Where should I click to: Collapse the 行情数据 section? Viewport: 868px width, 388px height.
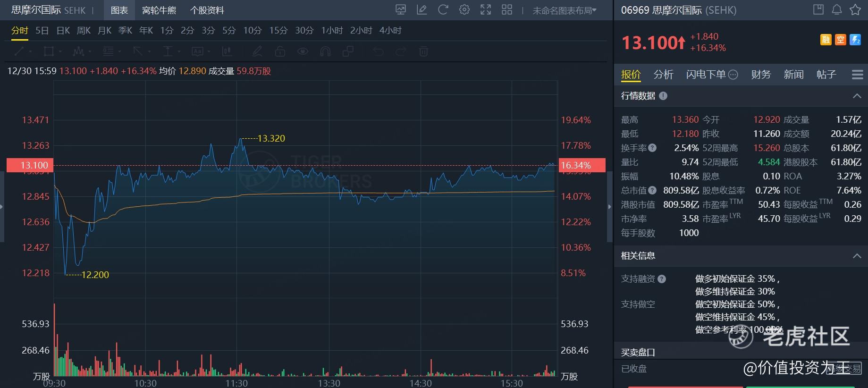coord(857,96)
